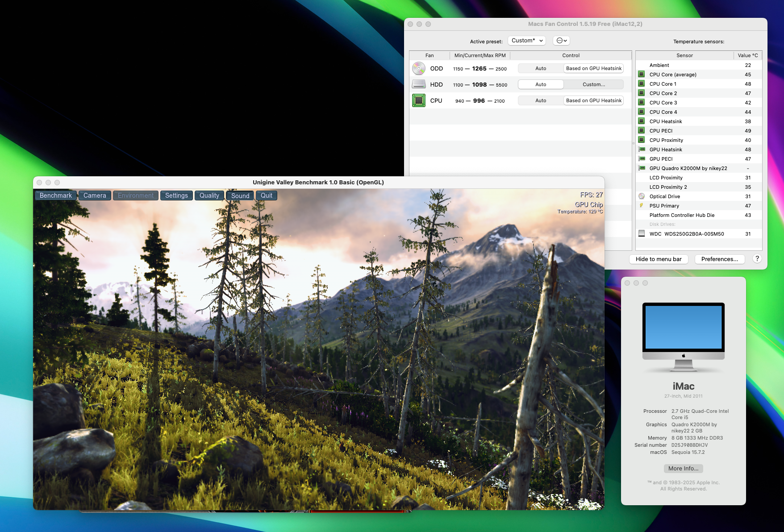Select the Platform Controller Hub Die label
The image size is (784, 532).
point(682,215)
